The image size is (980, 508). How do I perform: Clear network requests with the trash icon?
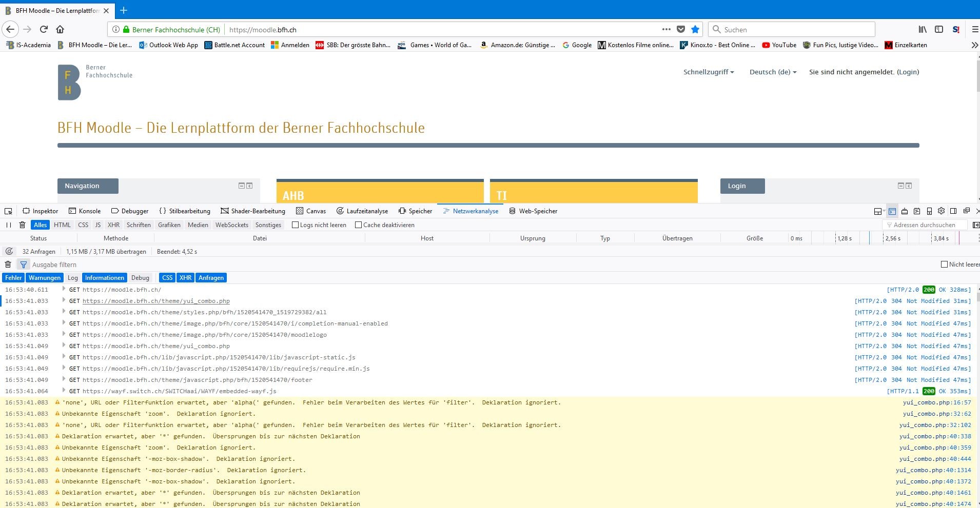22,225
